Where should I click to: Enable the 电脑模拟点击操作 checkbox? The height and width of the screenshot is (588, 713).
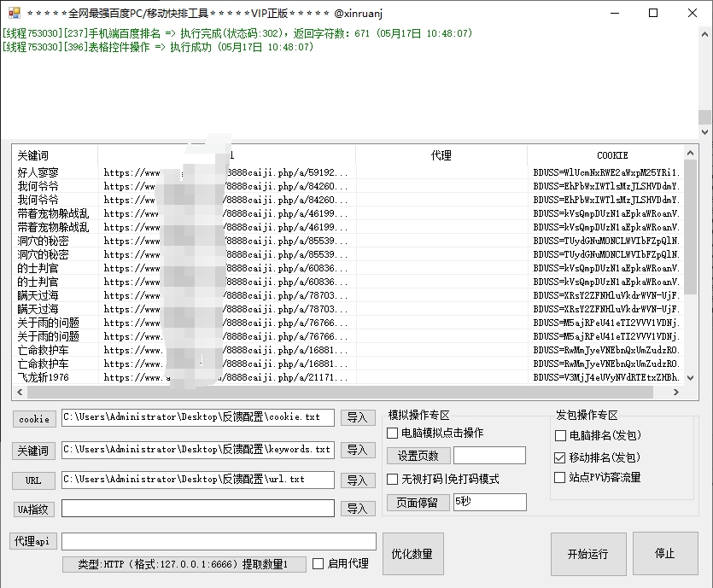[x=393, y=433]
